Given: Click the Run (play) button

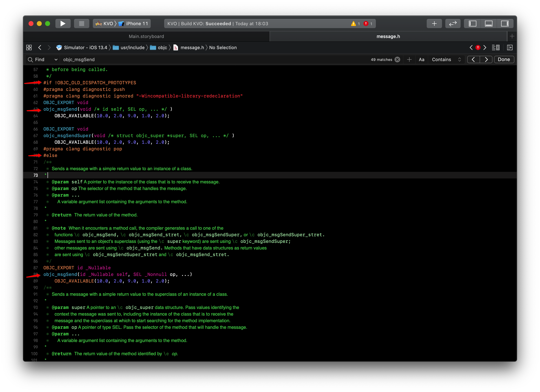Looking at the screenshot, I should click(x=63, y=24).
